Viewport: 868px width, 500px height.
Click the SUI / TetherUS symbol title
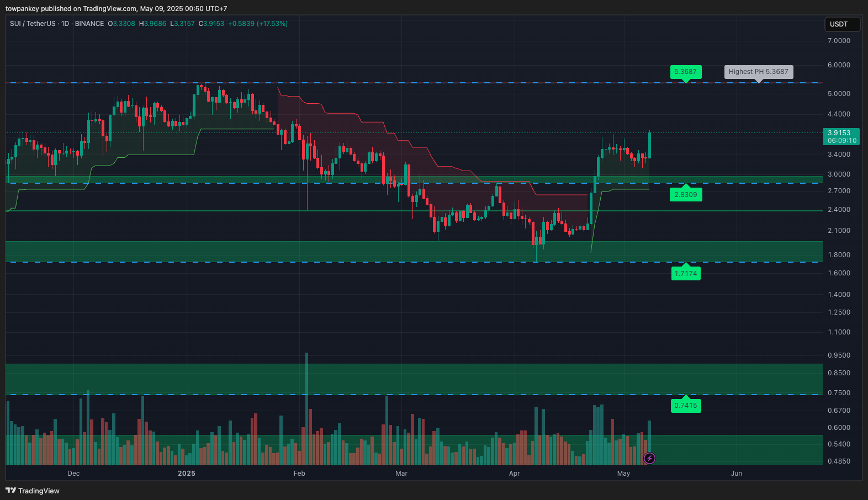pos(33,24)
